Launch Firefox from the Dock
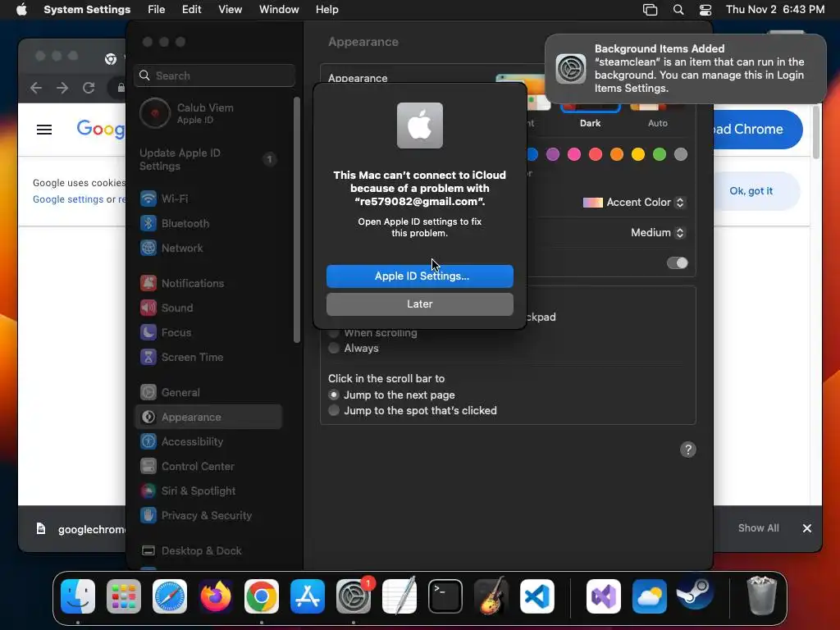Viewport: 840px width, 630px height. 216,596
